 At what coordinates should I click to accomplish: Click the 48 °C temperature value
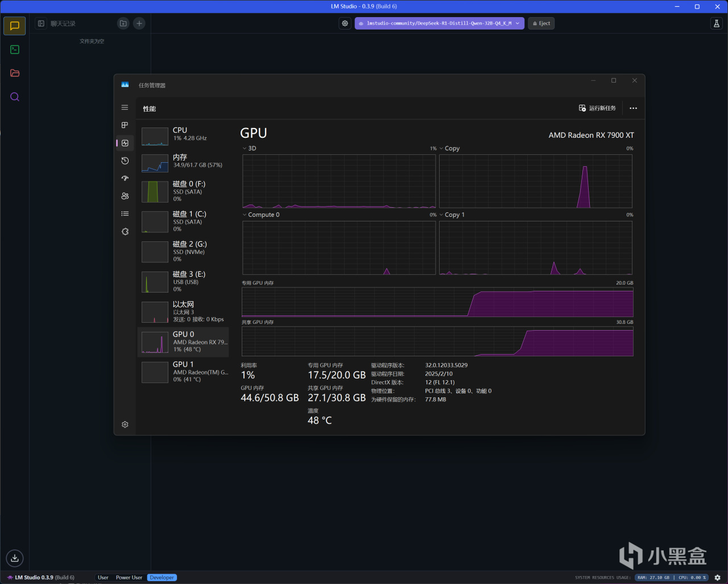(320, 421)
